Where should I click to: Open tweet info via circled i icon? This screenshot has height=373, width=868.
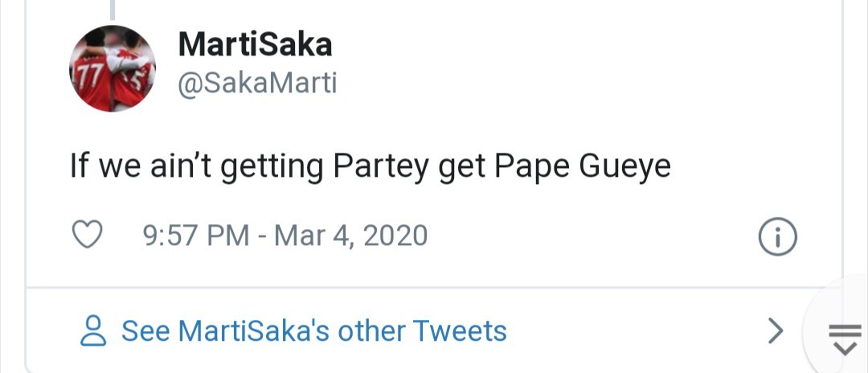[x=777, y=236]
